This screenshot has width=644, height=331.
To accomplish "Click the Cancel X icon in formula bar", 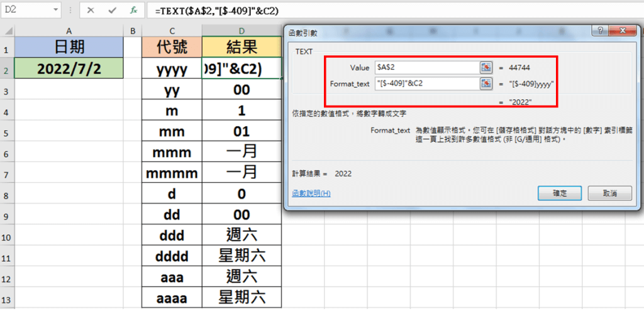I will (91, 11).
